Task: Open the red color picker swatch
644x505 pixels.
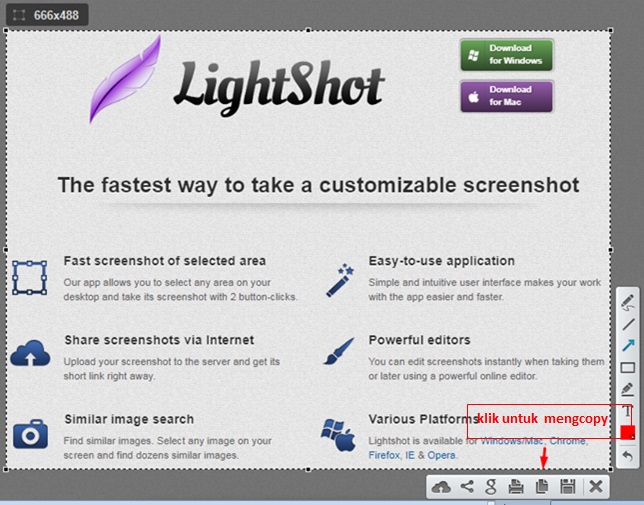Action: click(x=628, y=432)
